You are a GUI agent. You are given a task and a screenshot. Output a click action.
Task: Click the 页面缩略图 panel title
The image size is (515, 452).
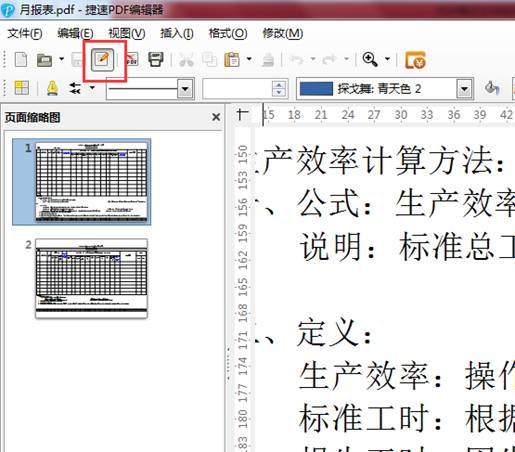point(32,117)
